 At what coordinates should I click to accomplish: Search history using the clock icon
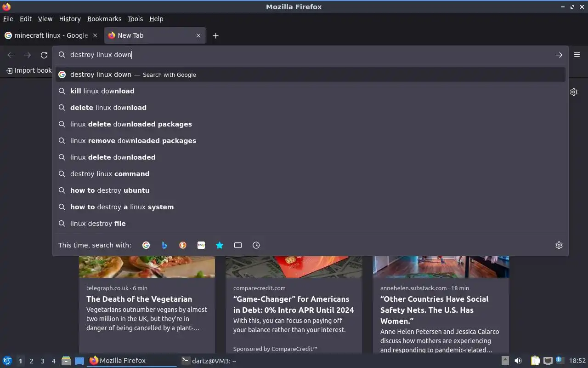(x=256, y=245)
